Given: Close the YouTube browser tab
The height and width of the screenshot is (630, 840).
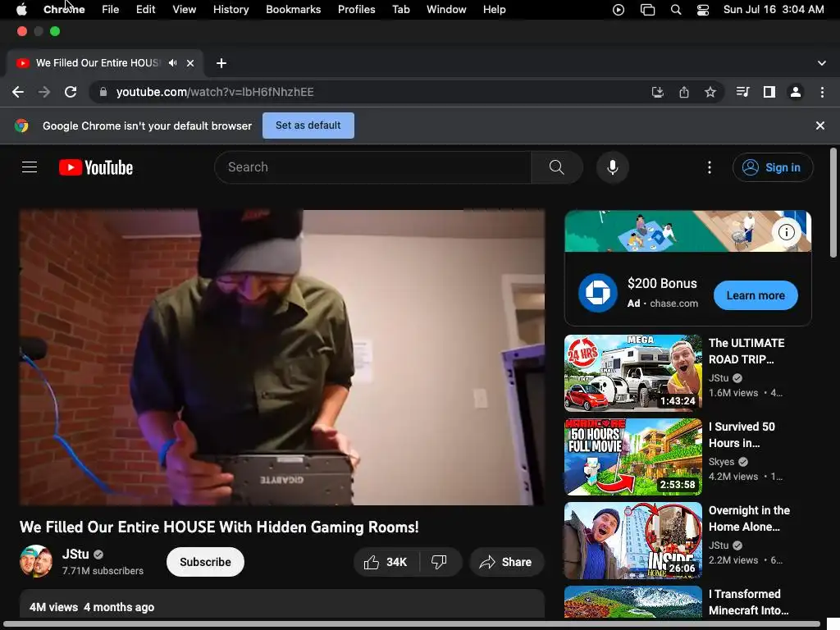Looking at the screenshot, I should [190, 62].
